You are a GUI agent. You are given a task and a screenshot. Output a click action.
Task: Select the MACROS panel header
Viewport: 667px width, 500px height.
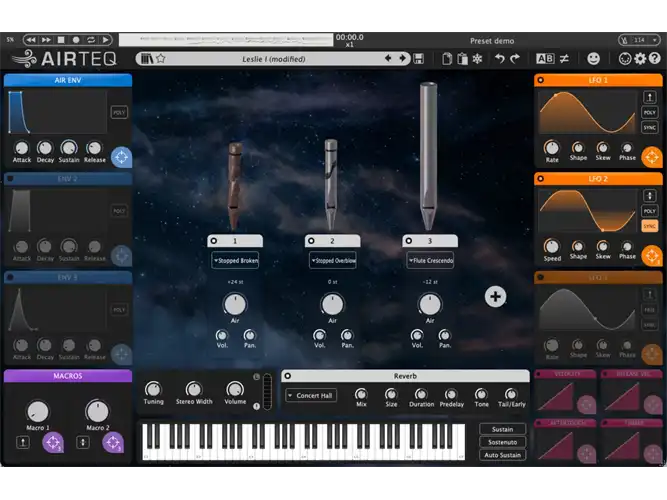point(68,376)
